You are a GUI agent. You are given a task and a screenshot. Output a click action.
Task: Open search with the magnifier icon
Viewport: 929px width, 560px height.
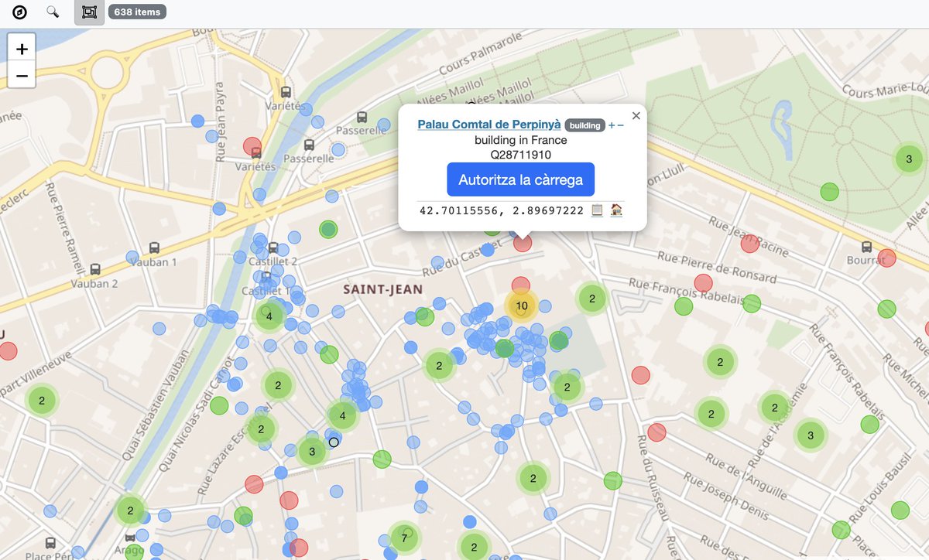[53, 12]
